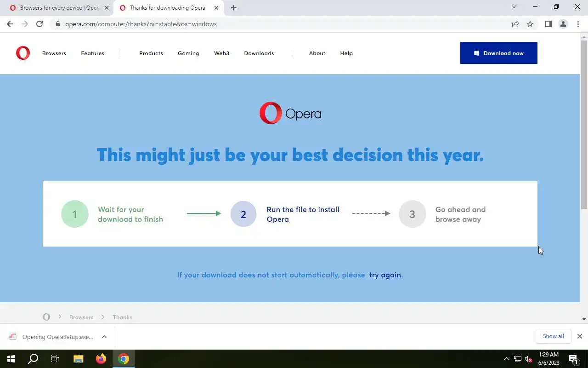The image size is (588, 368).
Task: Click Chrome icon on taskbar
Action: point(123,359)
